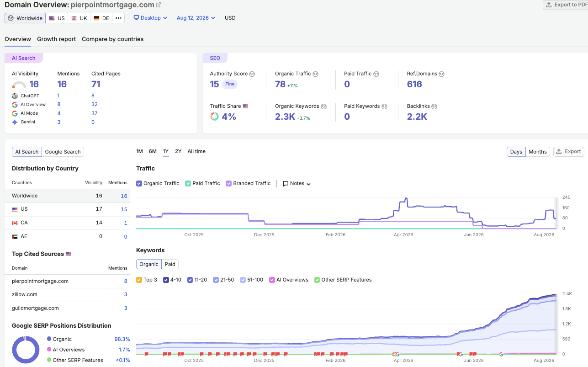This screenshot has height=367, width=588.
Task: Toggle Top 3 keywords checkbox
Action: pyautogui.click(x=139, y=280)
